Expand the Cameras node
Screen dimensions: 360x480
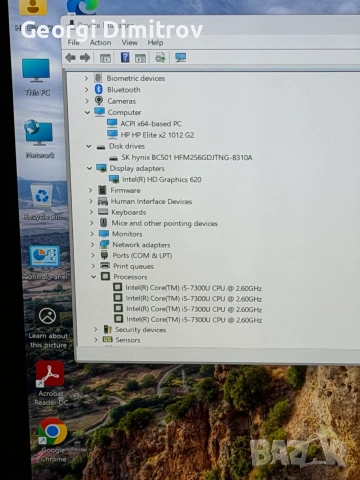click(87, 101)
